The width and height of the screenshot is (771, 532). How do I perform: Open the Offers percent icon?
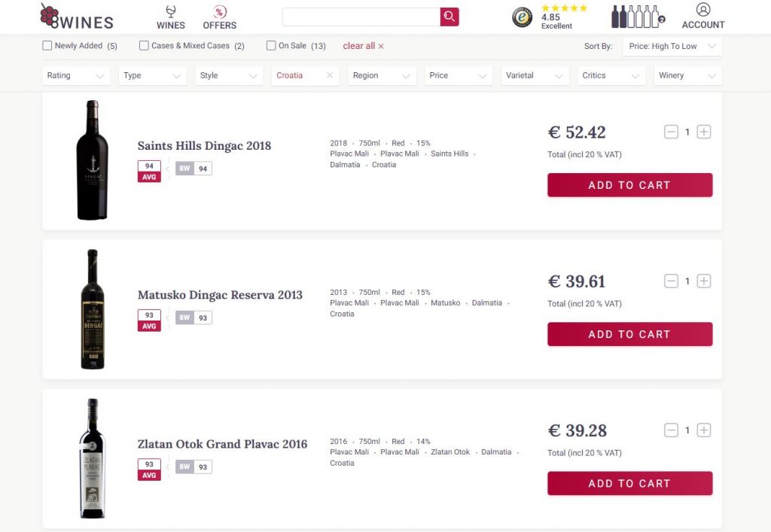tap(220, 18)
